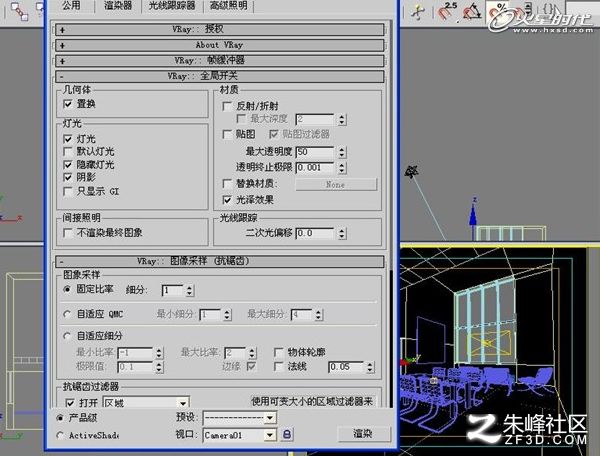This screenshot has height=456, width=600.
Task: Click the render dialog vertical scrollbar
Action: (x=391, y=214)
